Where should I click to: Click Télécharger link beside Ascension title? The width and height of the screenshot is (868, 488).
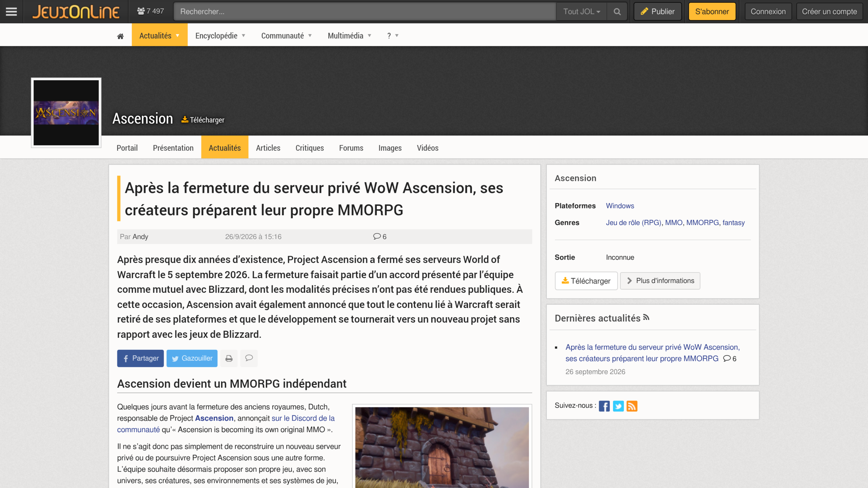pos(203,120)
